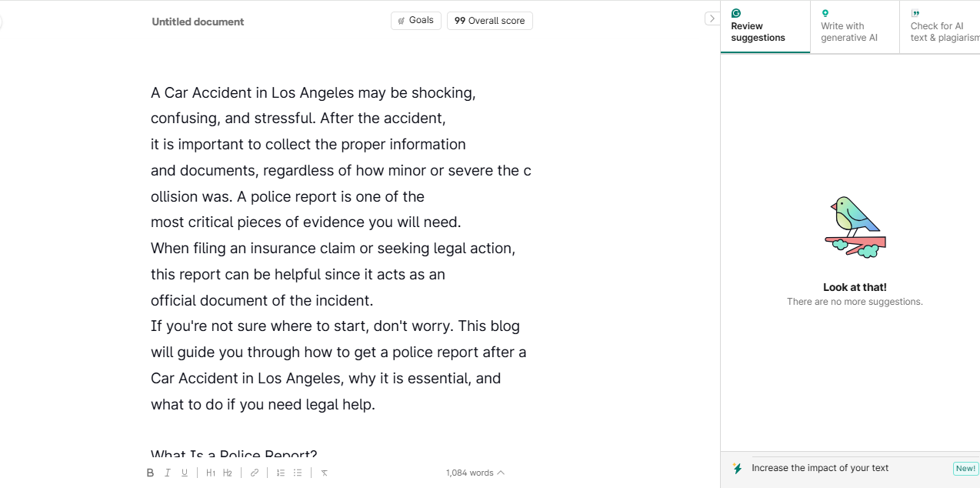Apply bold formatting
980x488 pixels.
(x=151, y=473)
